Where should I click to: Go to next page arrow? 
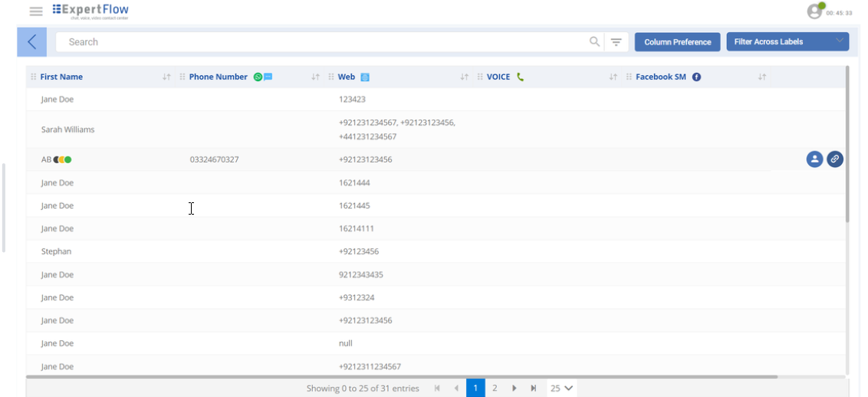(515, 389)
